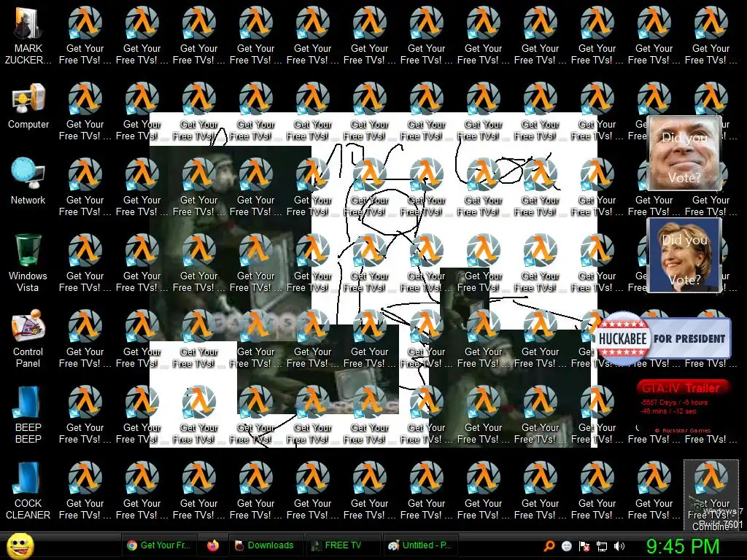Click the Rockstar Games copyright link
Viewport: 747px width, 560px height.
click(x=683, y=430)
